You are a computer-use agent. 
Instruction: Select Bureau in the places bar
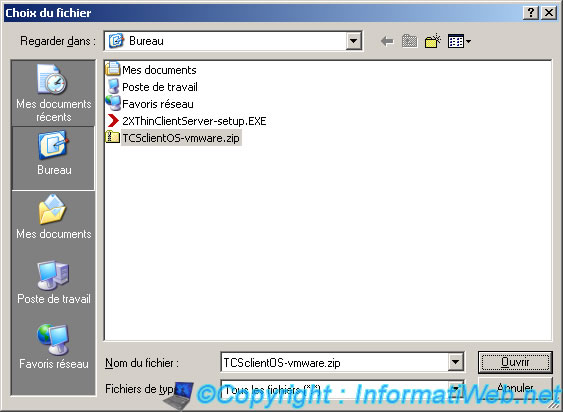(x=53, y=158)
